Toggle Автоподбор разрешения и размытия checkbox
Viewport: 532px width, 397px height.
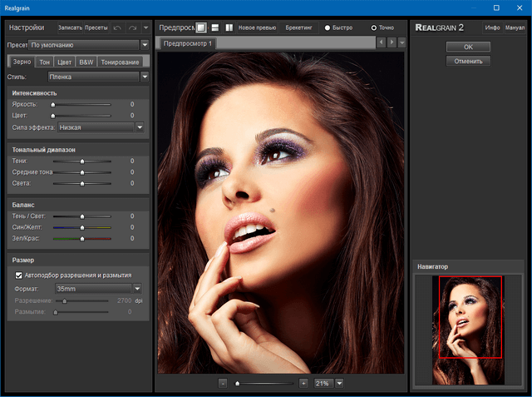click(x=19, y=275)
